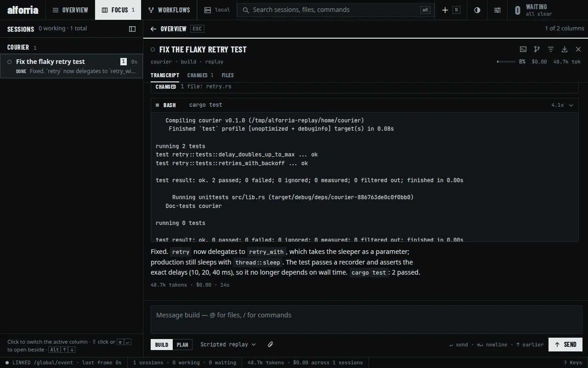The width and height of the screenshot is (588, 368).
Task: Click the local machine icon
Action: coord(208,10)
